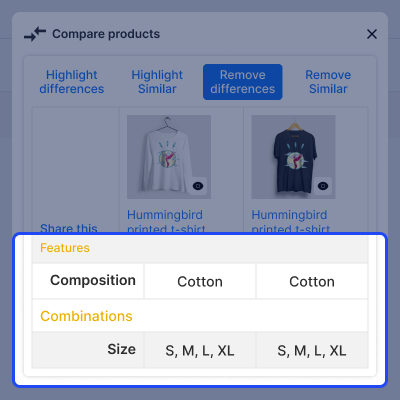
Task: Open first Hummingbird printed t-shirt title link
Action: coord(166,221)
